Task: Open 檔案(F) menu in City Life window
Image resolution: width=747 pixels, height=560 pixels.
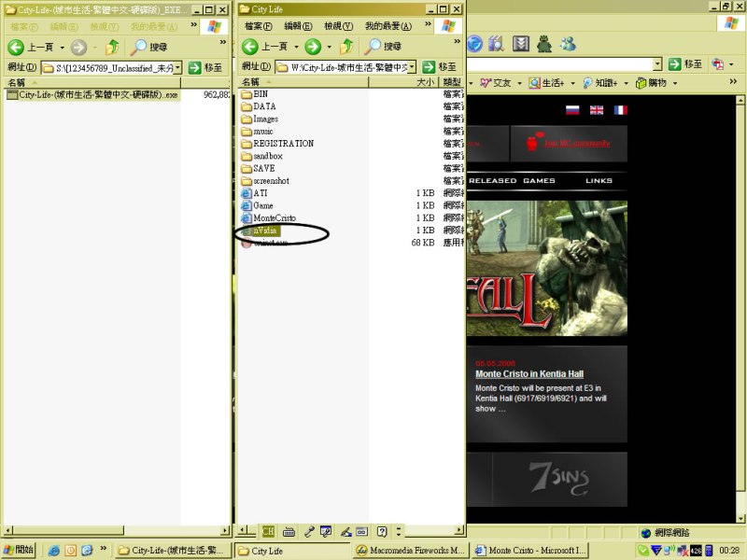Action: (259, 26)
